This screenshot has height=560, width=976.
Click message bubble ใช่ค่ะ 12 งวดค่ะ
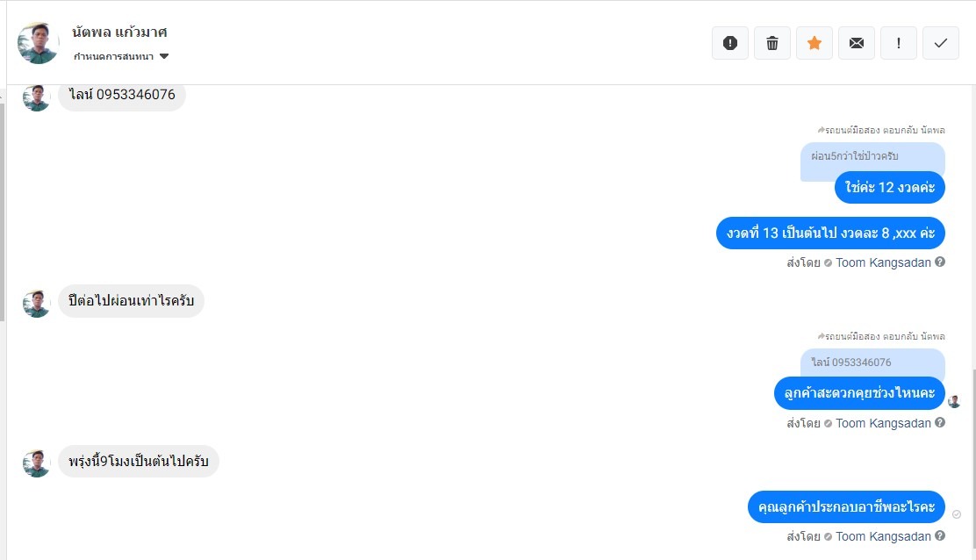[890, 187]
